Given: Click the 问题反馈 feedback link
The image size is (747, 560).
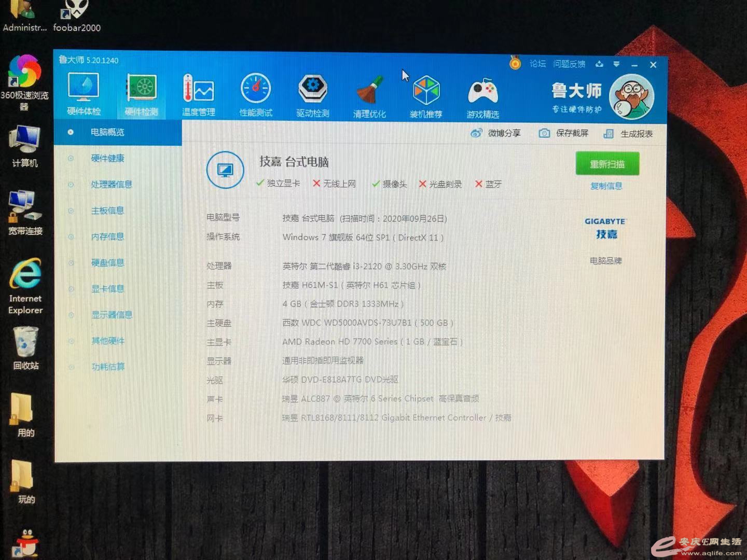Looking at the screenshot, I should (x=569, y=64).
